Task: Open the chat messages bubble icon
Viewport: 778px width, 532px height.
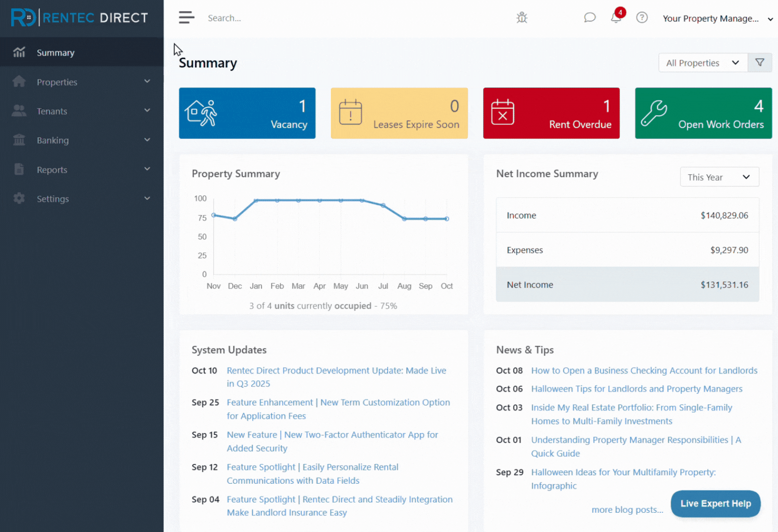Action: point(590,18)
